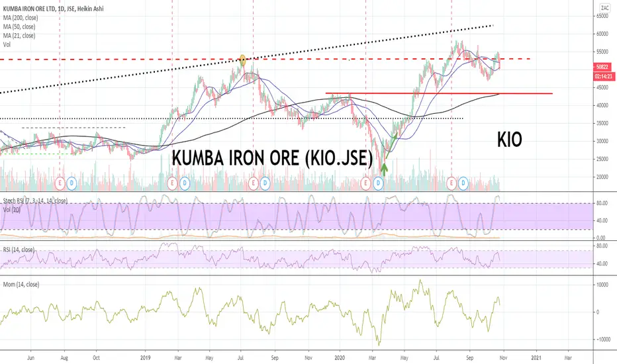The height and width of the screenshot is (364, 617).
Task: Select the D dividend marker near Jul 2019
Action: click(265, 183)
